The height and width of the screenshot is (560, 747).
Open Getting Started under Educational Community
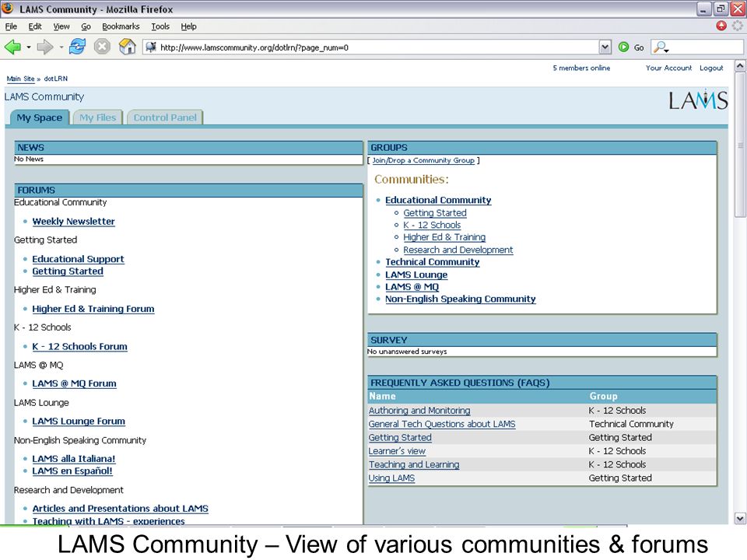(435, 213)
